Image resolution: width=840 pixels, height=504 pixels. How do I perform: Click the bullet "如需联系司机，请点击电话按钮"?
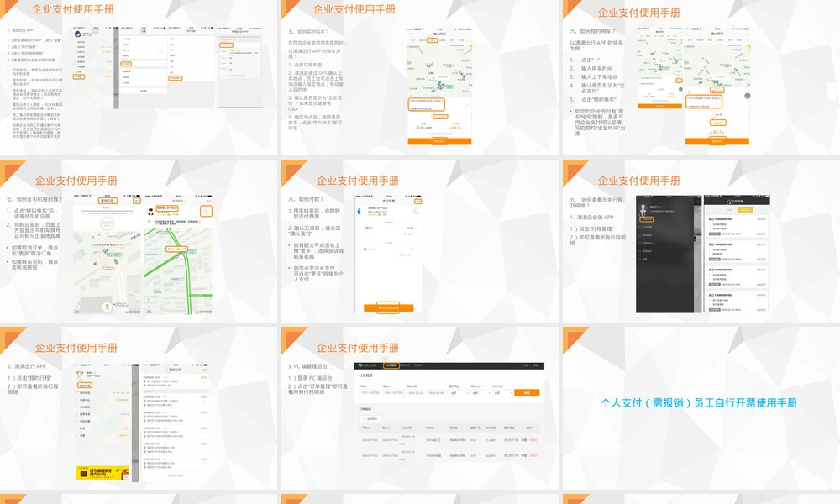point(32,265)
